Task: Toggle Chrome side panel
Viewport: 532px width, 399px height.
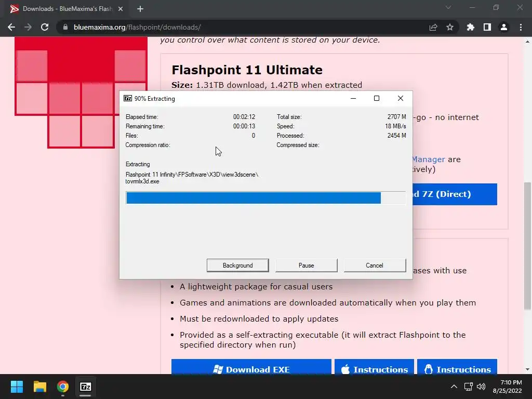Action: (x=487, y=27)
